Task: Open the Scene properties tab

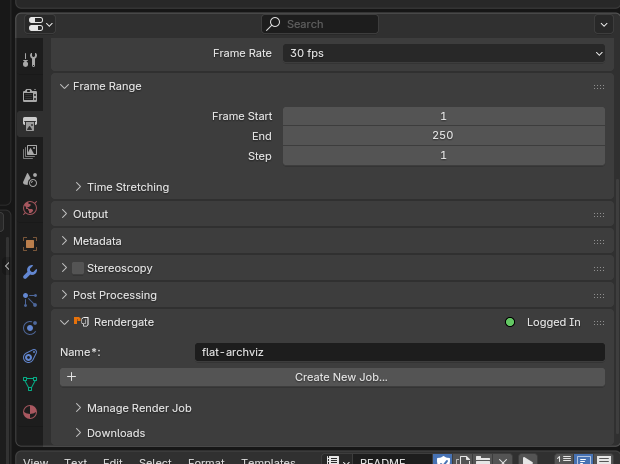Action: (30, 180)
